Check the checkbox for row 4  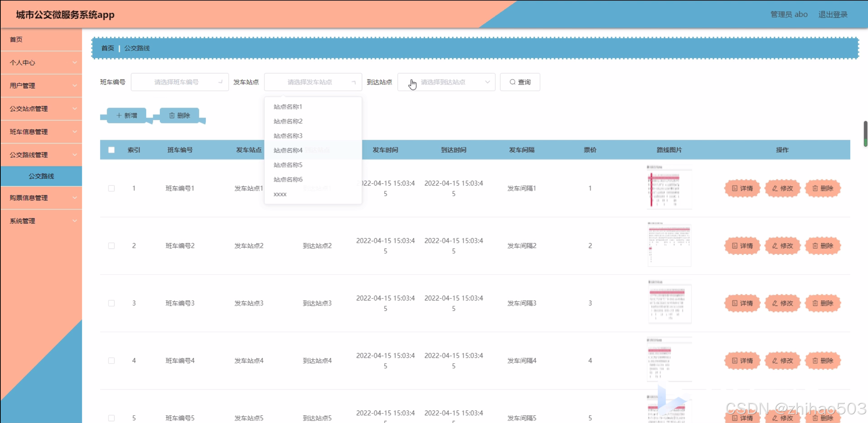[x=111, y=361]
